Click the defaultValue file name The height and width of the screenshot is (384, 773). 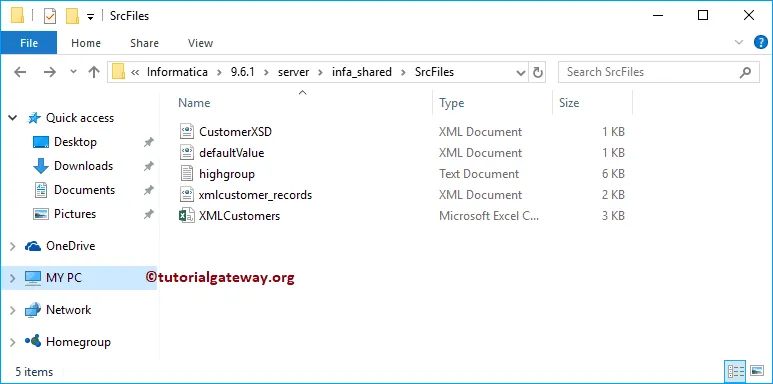click(x=232, y=153)
